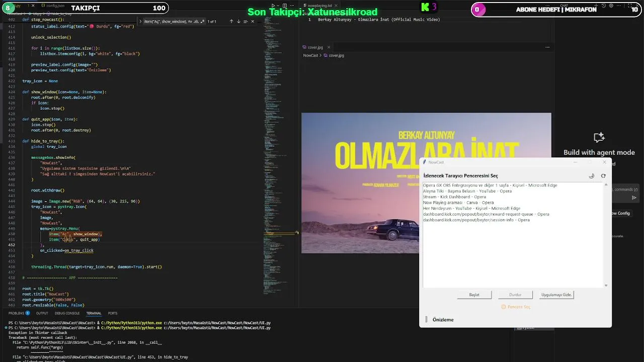Click the 'Build with agent mode' sparkle icon
This screenshot has height=362, width=644.
tap(599, 137)
